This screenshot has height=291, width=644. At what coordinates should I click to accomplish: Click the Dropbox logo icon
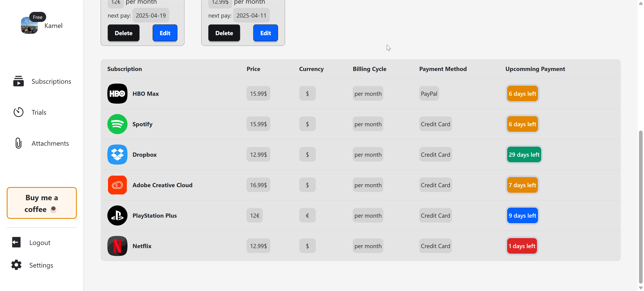point(117,155)
